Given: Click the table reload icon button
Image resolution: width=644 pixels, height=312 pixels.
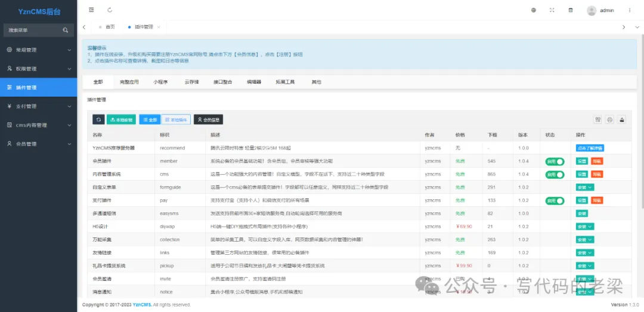Looking at the screenshot, I should (x=98, y=119).
